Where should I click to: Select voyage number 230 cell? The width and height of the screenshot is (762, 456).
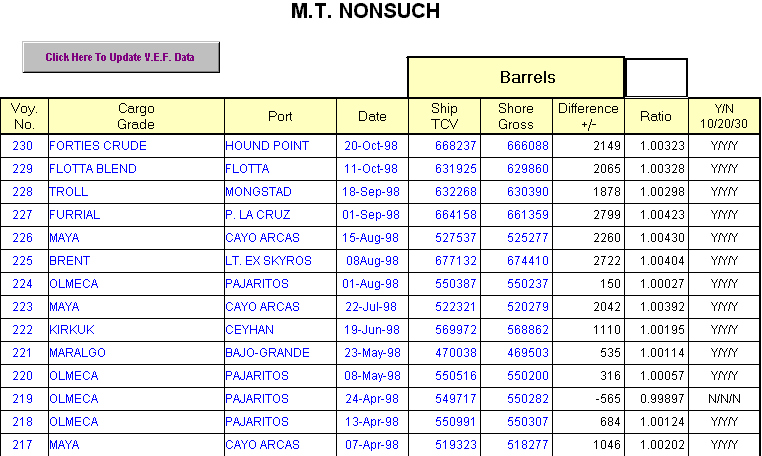pos(23,146)
